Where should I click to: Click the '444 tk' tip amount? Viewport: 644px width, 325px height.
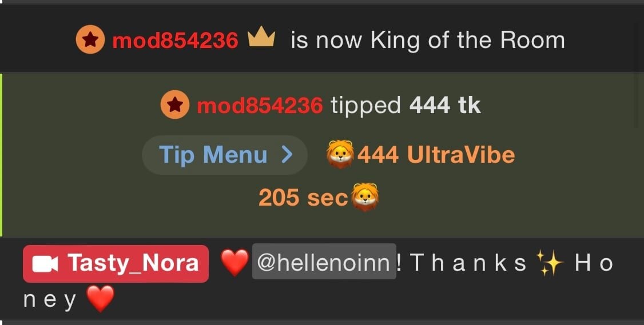445,106
